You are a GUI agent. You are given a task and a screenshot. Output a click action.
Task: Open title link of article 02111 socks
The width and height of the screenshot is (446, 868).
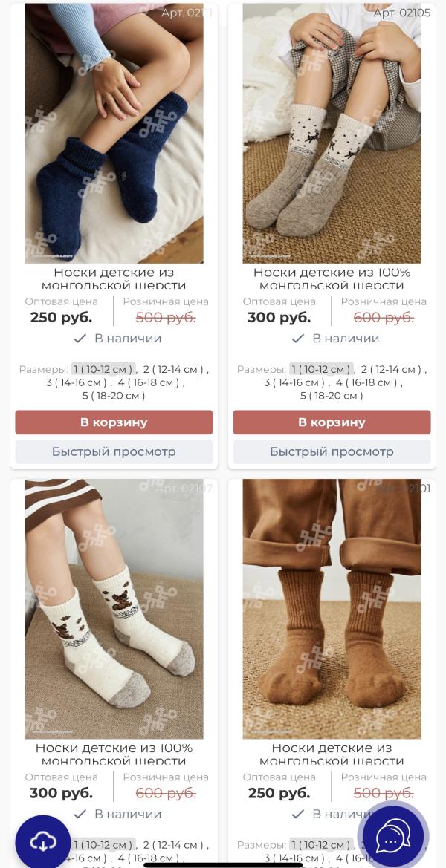(114, 279)
